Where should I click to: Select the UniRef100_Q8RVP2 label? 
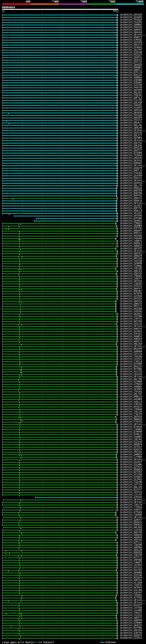[131, 30]
